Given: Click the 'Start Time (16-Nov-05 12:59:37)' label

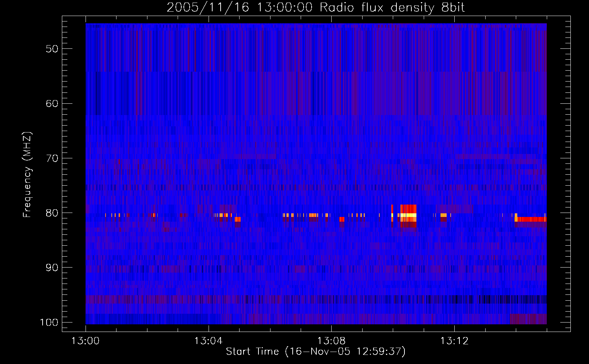Looking at the screenshot, I should [x=316, y=352].
